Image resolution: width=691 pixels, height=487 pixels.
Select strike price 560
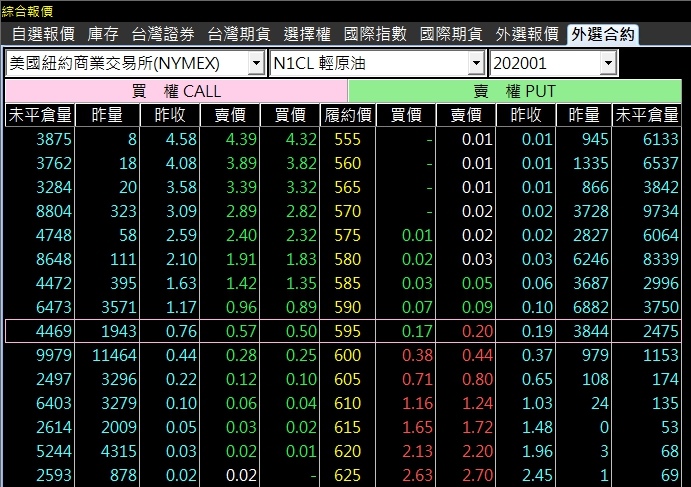point(347,164)
